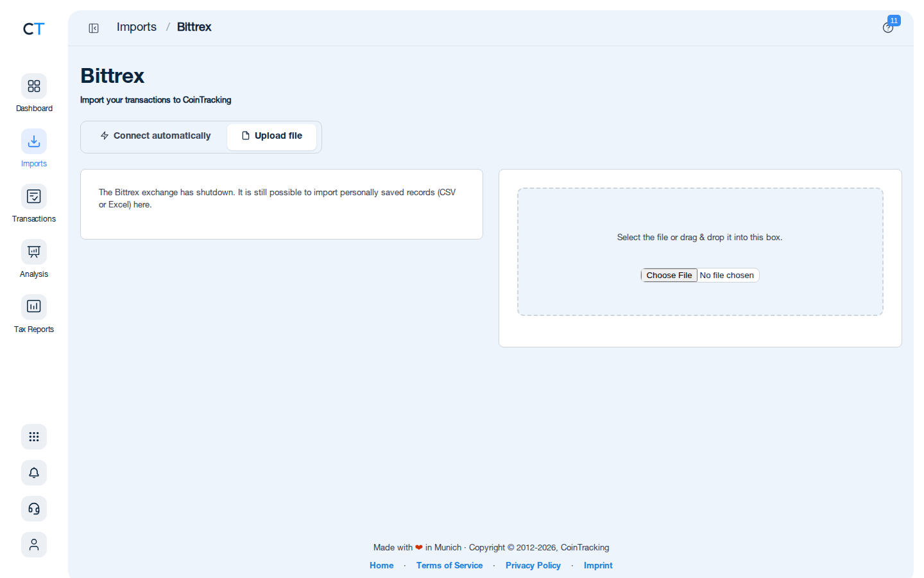Open the help icon with badge 11

[x=889, y=27]
